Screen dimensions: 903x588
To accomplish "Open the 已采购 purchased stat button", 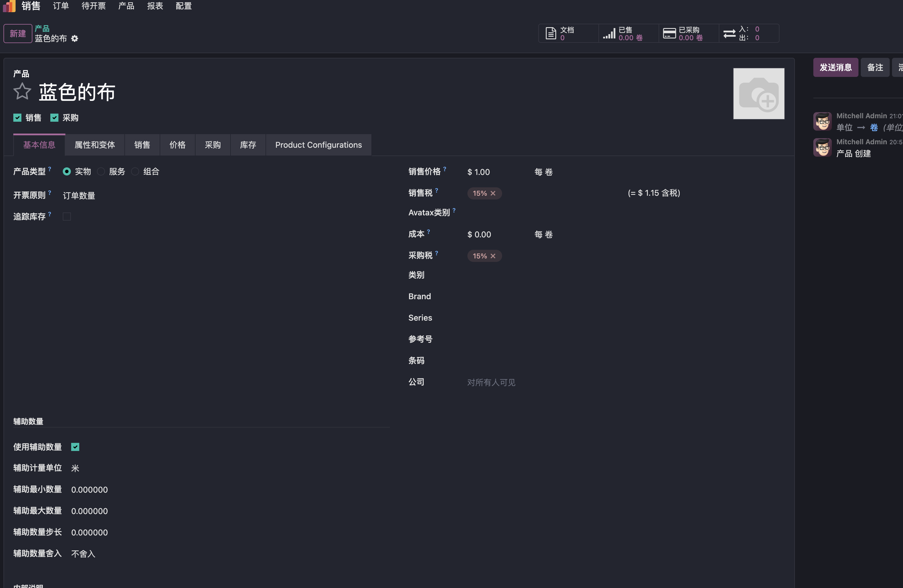I will (689, 33).
